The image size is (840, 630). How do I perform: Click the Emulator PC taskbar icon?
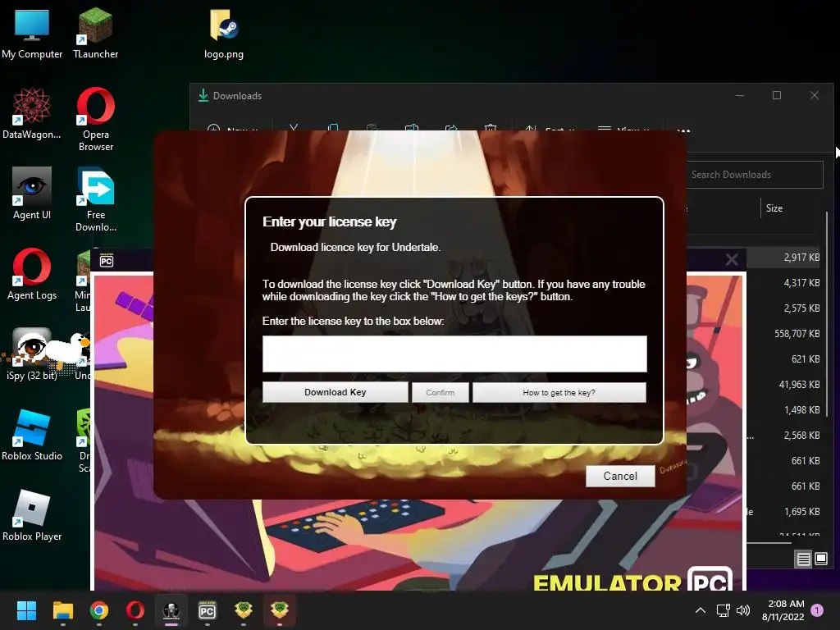[208, 610]
